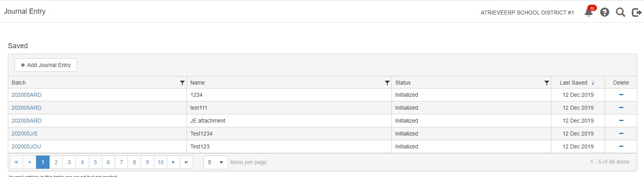The height and width of the screenshot is (177, 644).
Task: Go to page 2 of results
Action: point(56,162)
